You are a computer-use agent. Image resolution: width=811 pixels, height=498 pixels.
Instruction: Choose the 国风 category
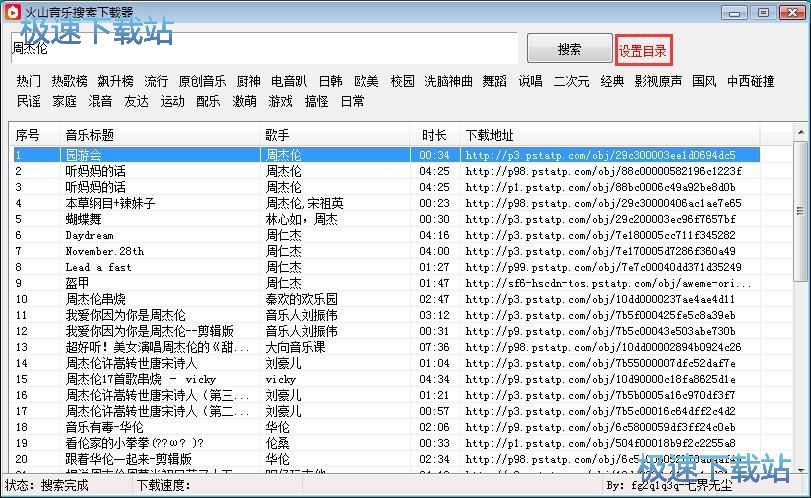click(x=704, y=81)
